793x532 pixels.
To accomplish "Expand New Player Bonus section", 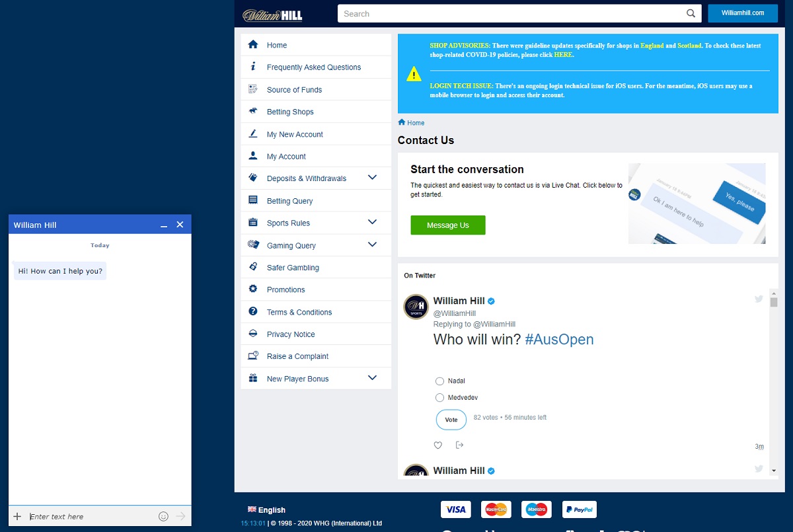I will tap(372, 378).
